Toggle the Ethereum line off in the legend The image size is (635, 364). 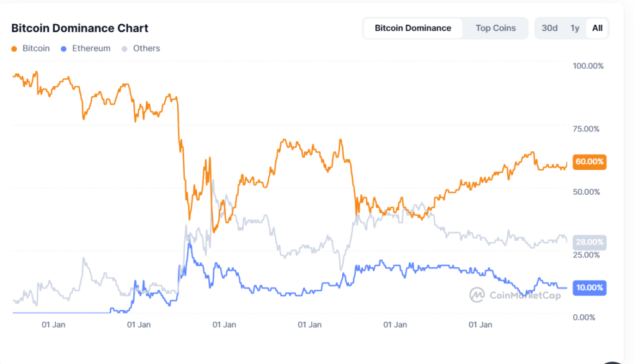pos(86,48)
